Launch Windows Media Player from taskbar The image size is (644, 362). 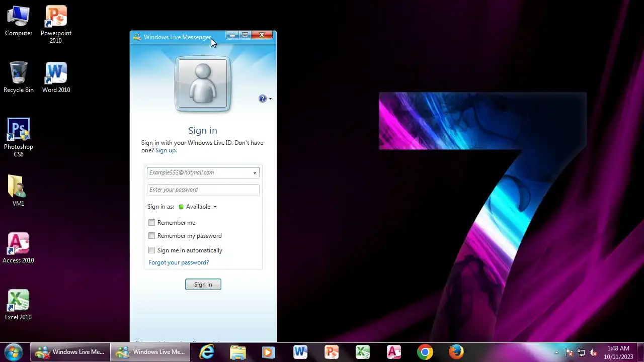pos(269,352)
